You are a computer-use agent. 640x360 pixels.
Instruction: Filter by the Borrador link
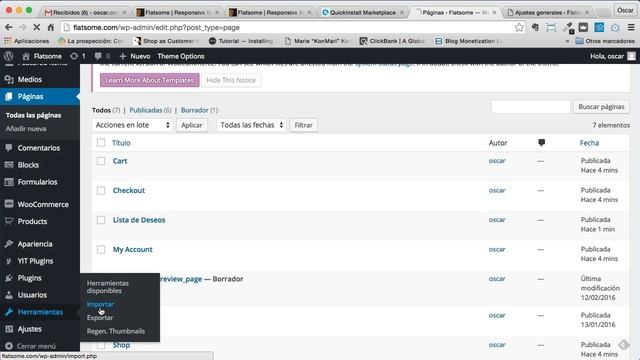(x=195, y=110)
